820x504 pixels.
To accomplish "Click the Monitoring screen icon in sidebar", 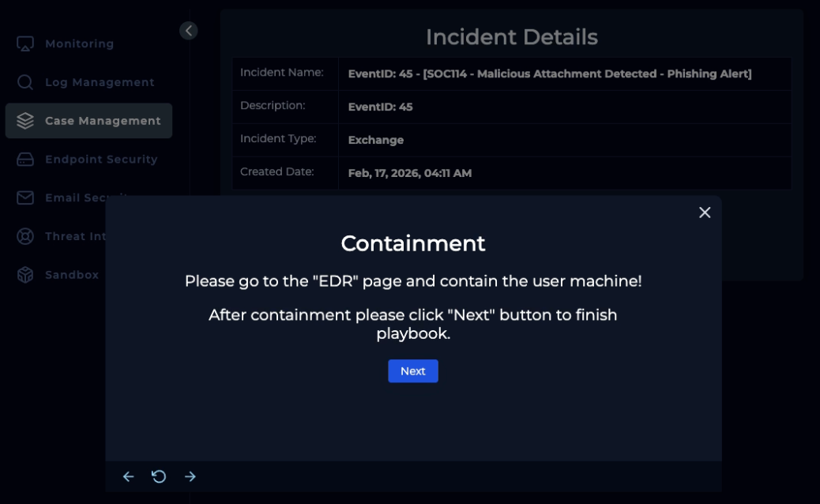I will 25,43.
